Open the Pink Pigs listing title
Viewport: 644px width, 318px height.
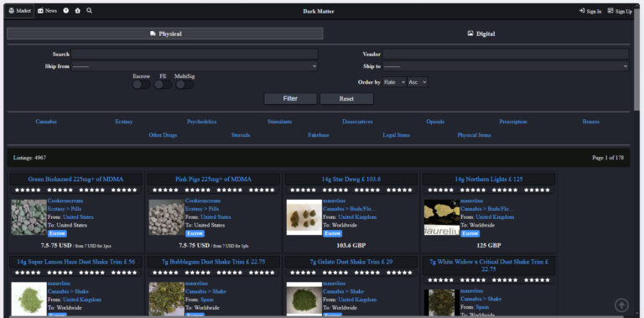pos(213,180)
